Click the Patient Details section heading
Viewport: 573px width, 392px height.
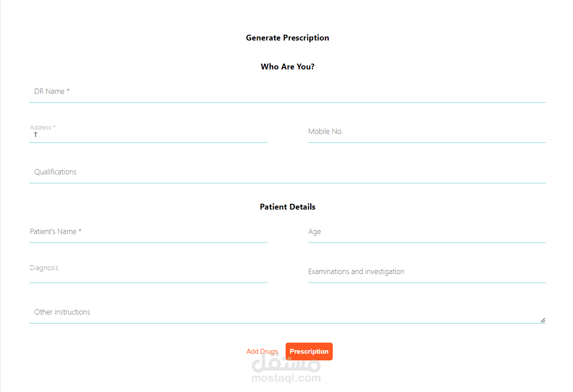click(287, 207)
